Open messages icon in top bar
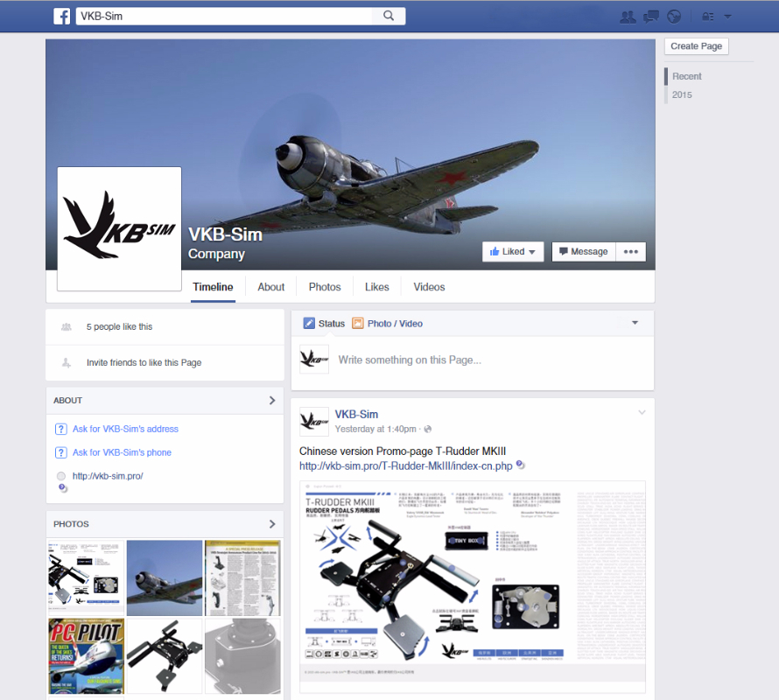Image resolution: width=779 pixels, height=700 pixels. pos(651,17)
